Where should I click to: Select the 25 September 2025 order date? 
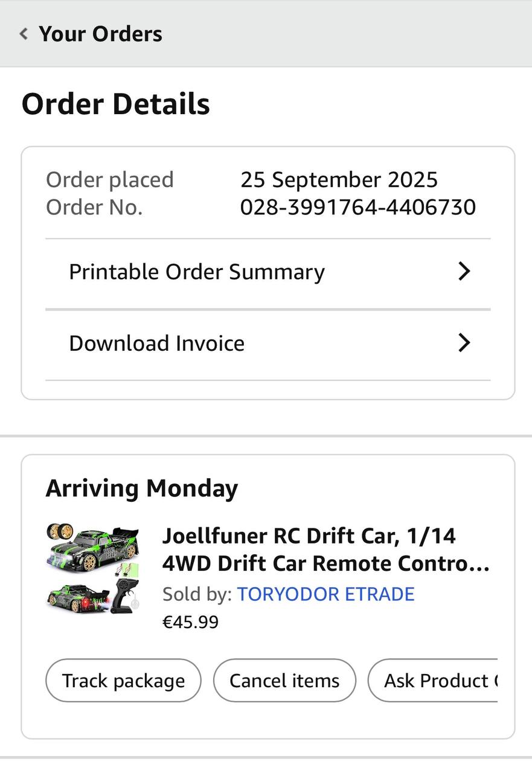pos(339,179)
